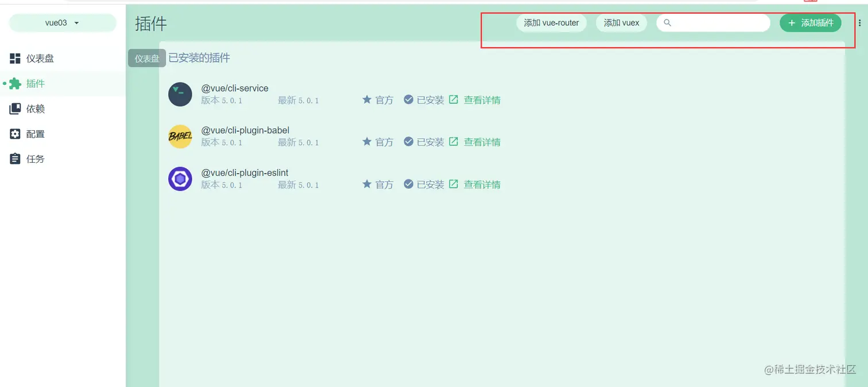868x387 pixels.
Task: Click 版本 5.0.1 in cli-plugin-eslint row
Action: [x=222, y=185]
